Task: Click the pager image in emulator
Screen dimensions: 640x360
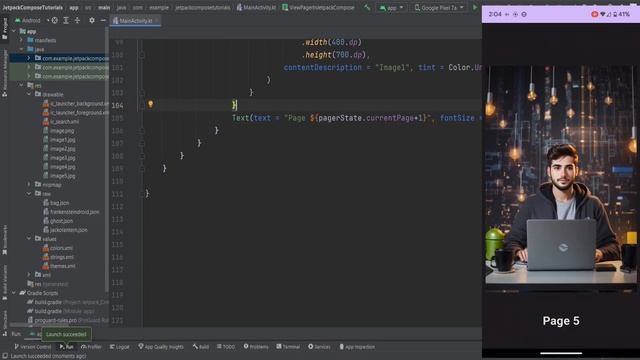Action: [561, 175]
